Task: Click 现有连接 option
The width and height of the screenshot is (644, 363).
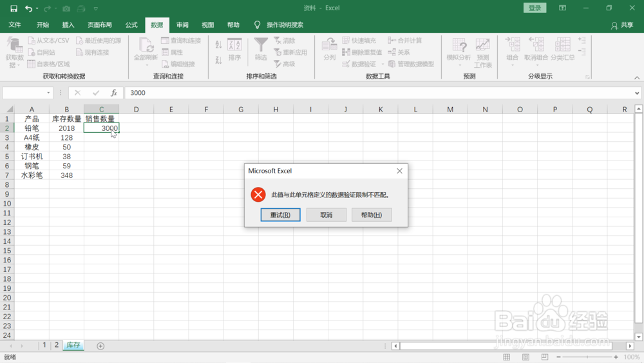Action: pyautogui.click(x=93, y=52)
